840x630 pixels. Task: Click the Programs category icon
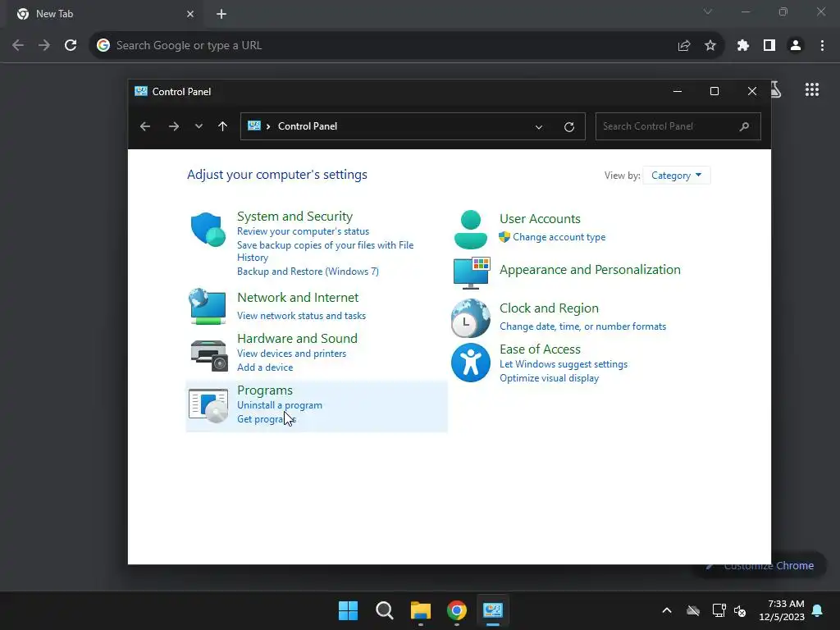208,405
